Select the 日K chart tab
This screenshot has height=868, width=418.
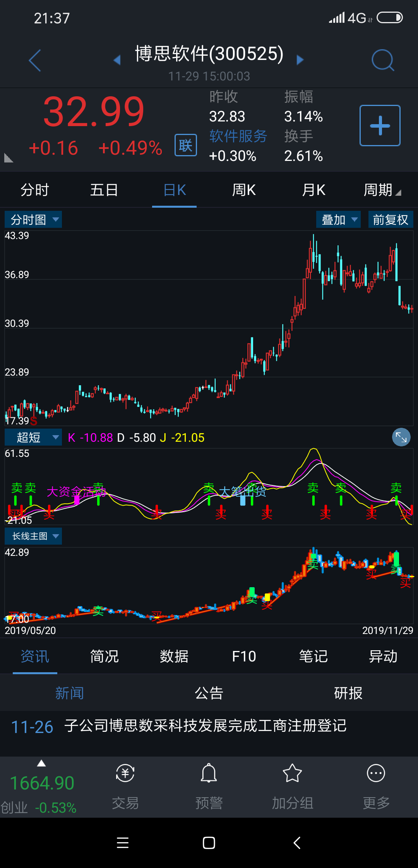click(x=175, y=190)
